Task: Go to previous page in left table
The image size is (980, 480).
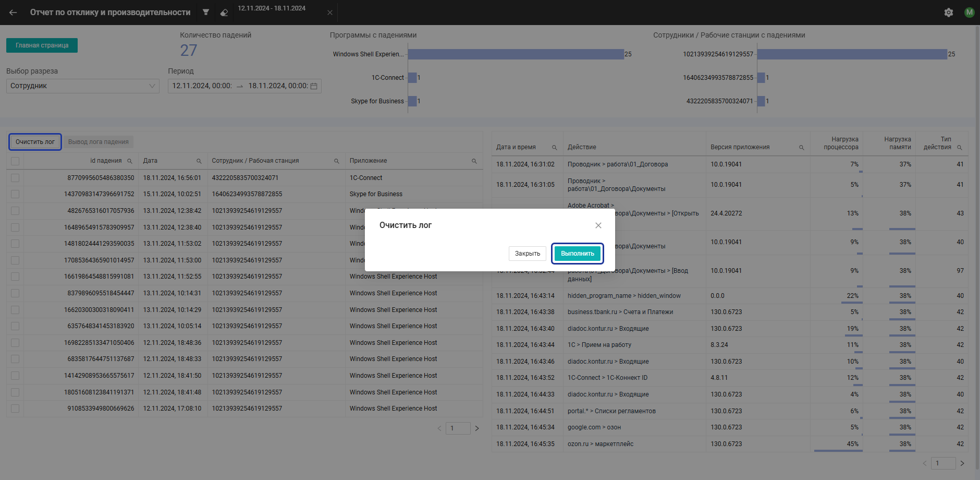Action: point(439,428)
